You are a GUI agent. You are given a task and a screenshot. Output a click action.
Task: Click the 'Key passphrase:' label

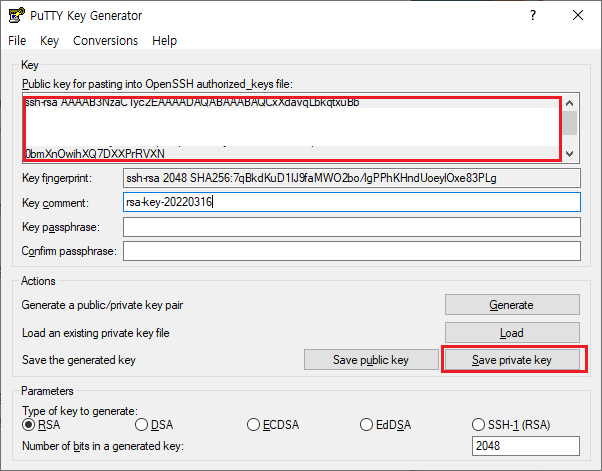[61, 227]
